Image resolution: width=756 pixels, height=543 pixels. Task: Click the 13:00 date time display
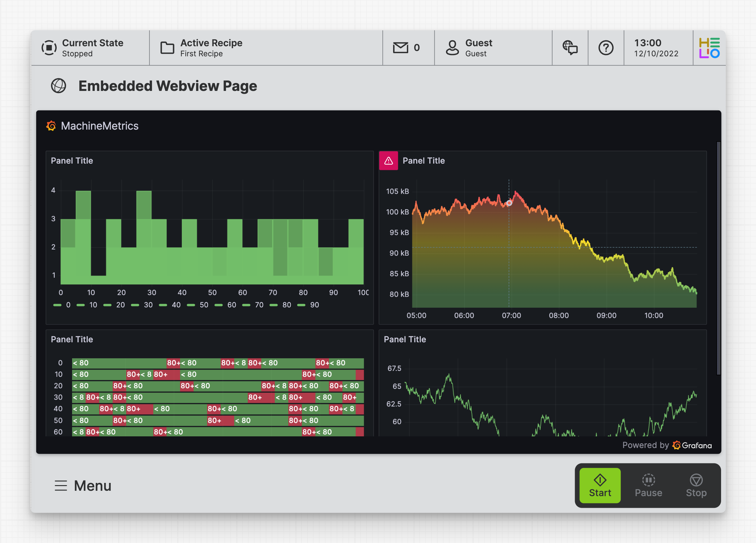pos(656,48)
